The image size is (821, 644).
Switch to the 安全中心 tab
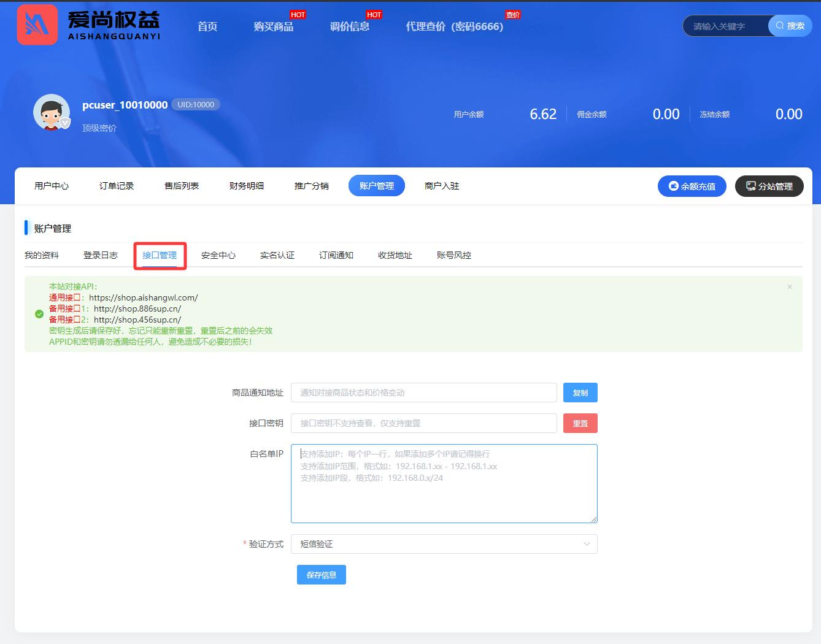pos(219,255)
